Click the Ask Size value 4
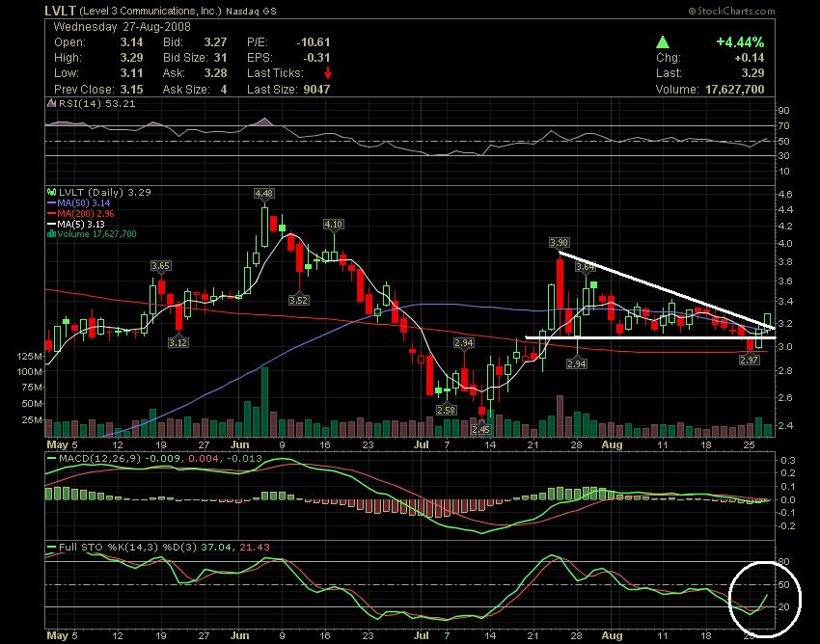This screenshot has width=820, height=644. 223,90
